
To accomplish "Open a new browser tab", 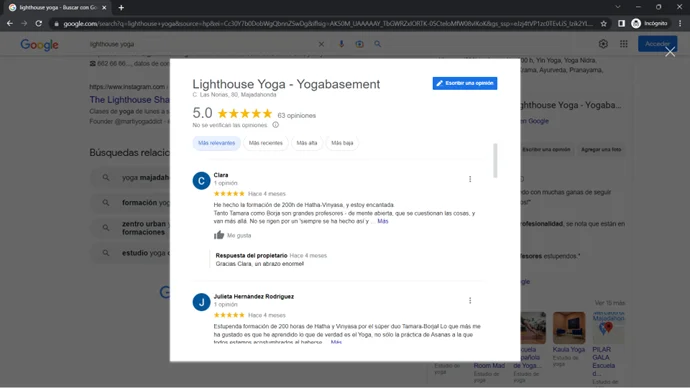I will click(121, 7).
